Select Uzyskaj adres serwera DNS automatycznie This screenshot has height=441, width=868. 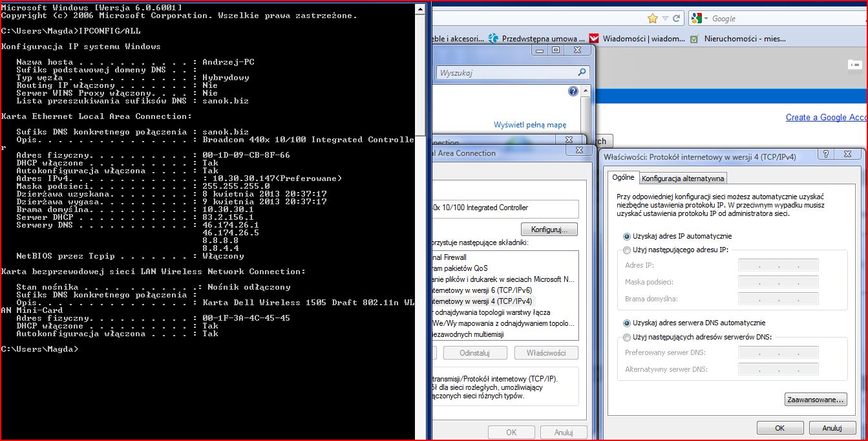693,323
